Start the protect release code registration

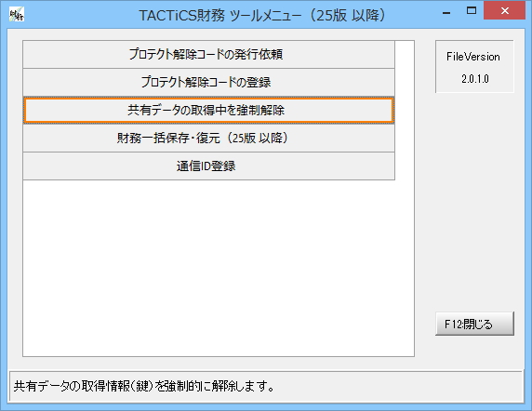[x=209, y=83]
